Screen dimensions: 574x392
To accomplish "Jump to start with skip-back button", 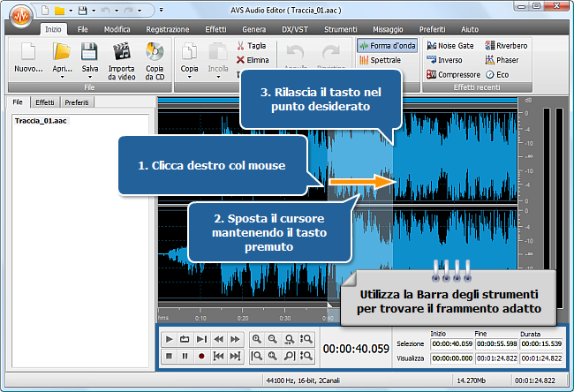I will (x=218, y=356).
